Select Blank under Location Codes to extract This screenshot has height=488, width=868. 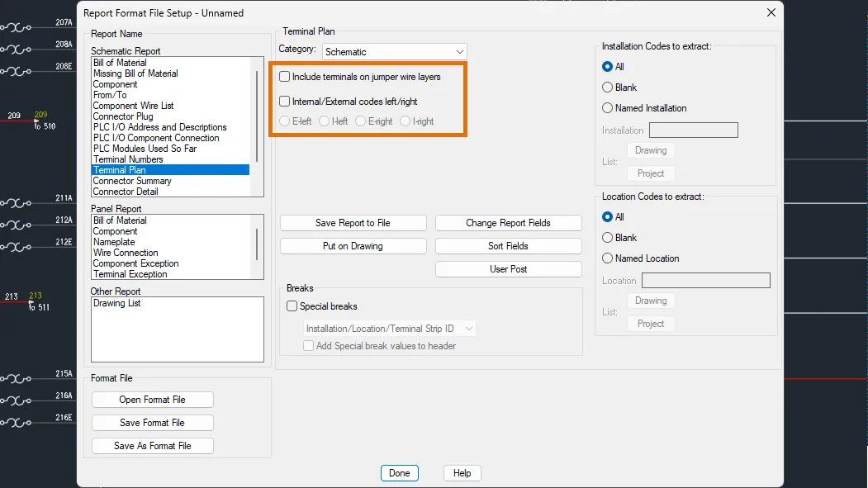click(x=608, y=238)
